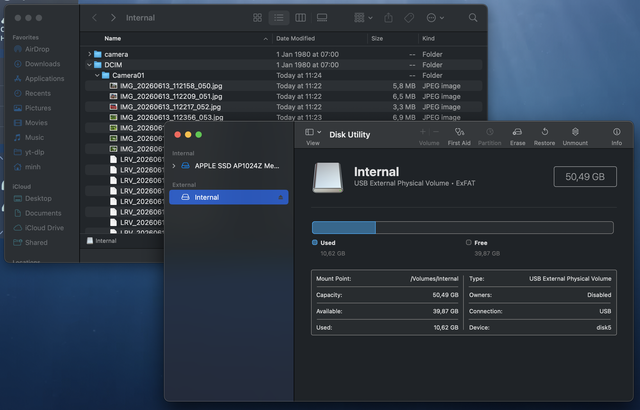
Task: Show volume Info panel
Action: point(616,136)
